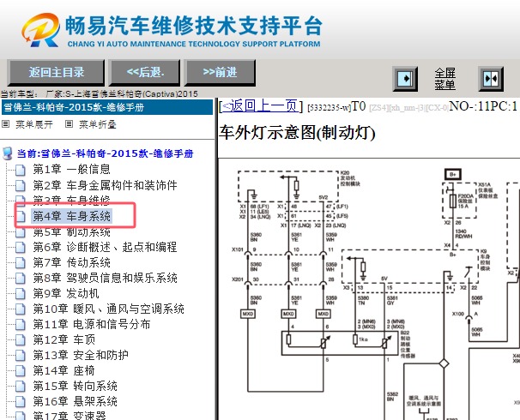
Task: Click the NO-:11PC:1 page code
Action: tap(483, 106)
